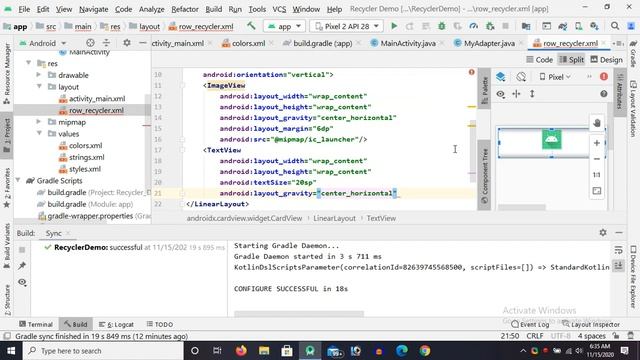This screenshot has width=640, height=360.
Task: Open strings.xml in project tree
Action: coord(82,157)
